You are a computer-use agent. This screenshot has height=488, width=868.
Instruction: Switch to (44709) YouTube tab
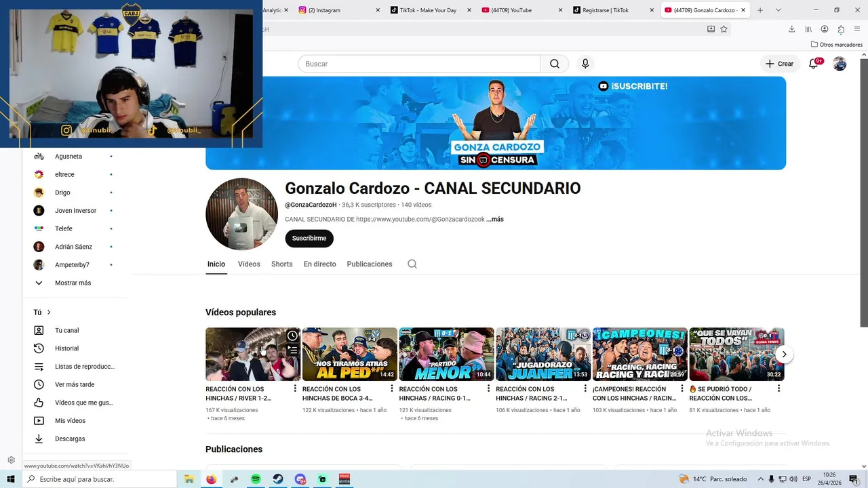[520, 10]
